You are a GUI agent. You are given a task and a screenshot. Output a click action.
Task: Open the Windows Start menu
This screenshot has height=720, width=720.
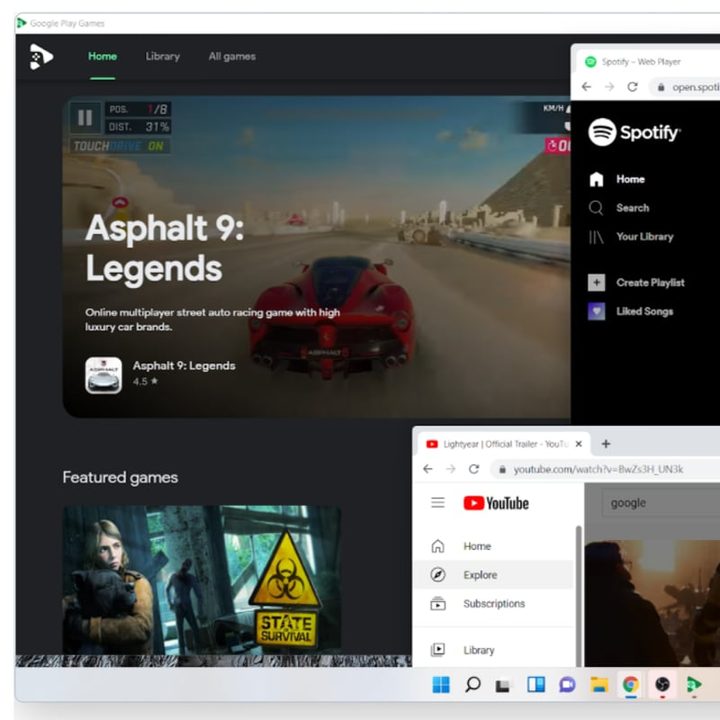click(441, 685)
